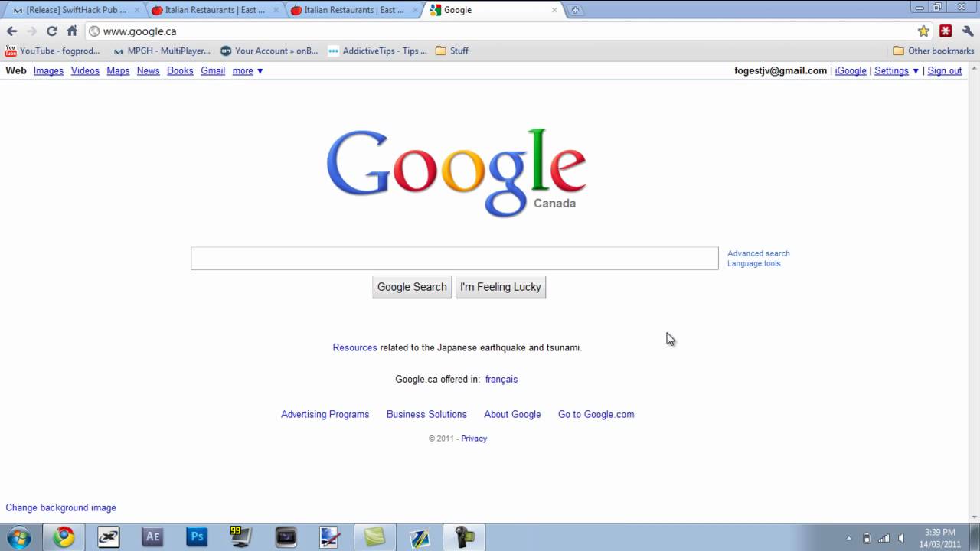Image resolution: width=980 pixels, height=551 pixels.
Task: Show hidden tray icons arrow
Action: 848,538
